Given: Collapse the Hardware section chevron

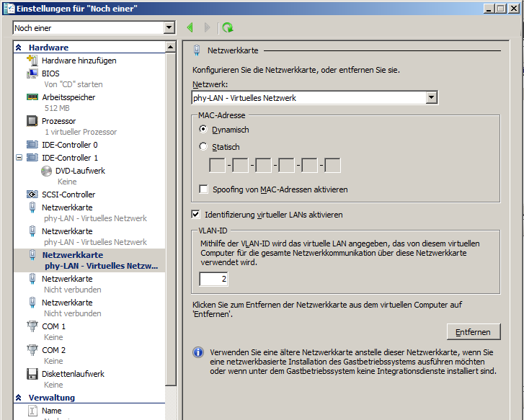Looking at the screenshot, I should coord(19,48).
